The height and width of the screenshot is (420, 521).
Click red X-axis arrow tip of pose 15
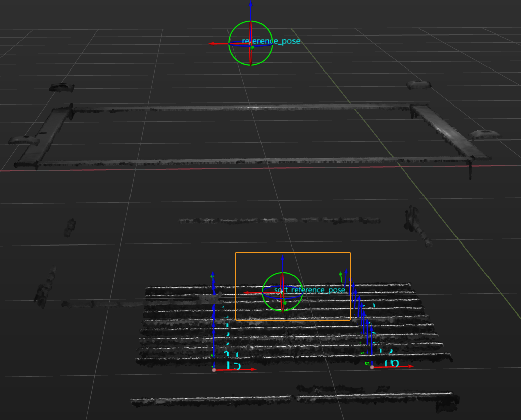point(254,369)
